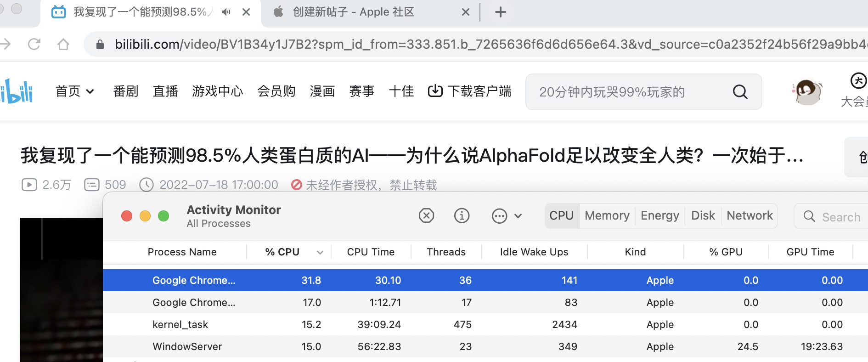The width and height of the screenshot is (868, 362).
Task: Mute the audio icon on bilibili tab
Action: click(x=226, y=12)
